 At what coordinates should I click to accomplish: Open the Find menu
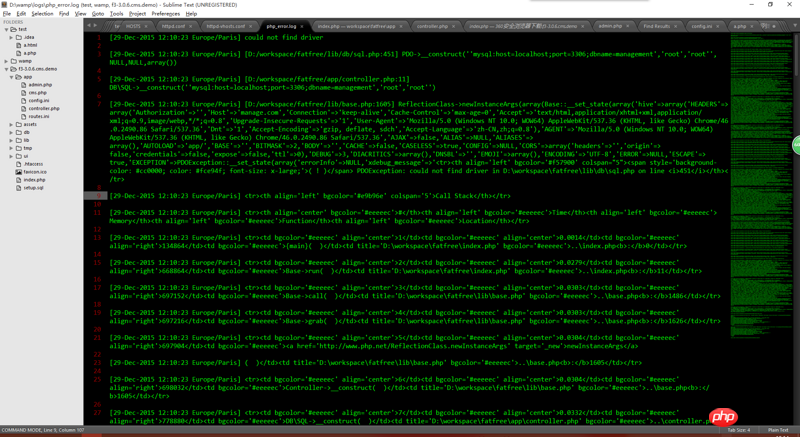pyautogui.click(x=64, y=14)
